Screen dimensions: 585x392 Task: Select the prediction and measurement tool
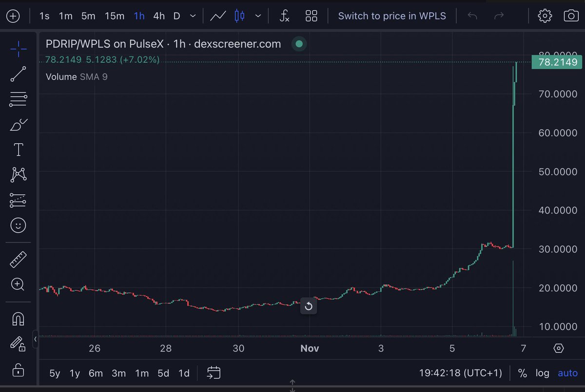point(19,200)
